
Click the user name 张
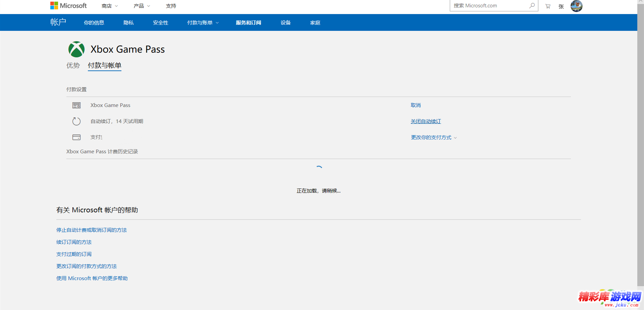coord(561,6)
